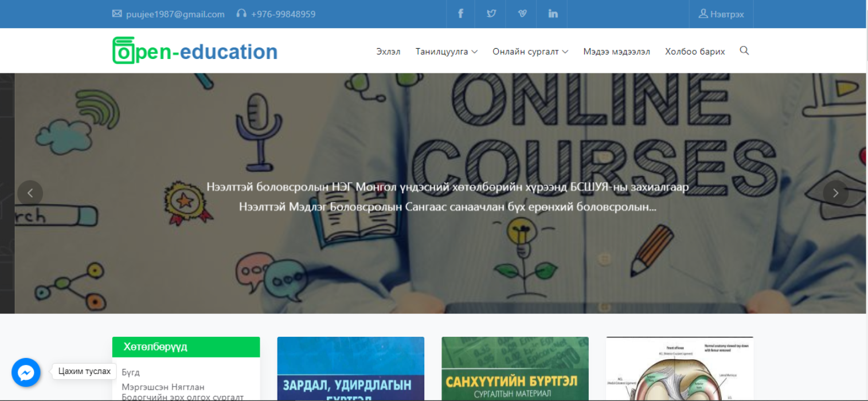Expand the Онлайн сургалт dropdown chevron

point(565,52)
